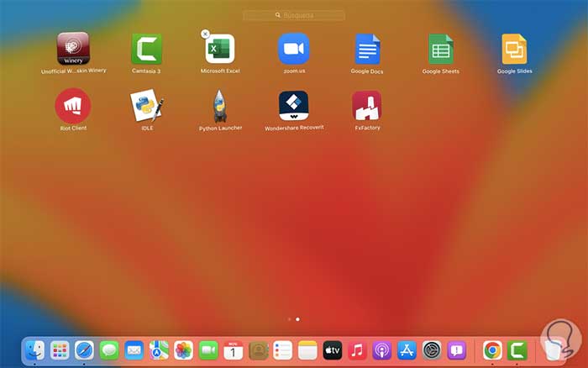Go to first Launchpad page dot

[x=289, y=319]
